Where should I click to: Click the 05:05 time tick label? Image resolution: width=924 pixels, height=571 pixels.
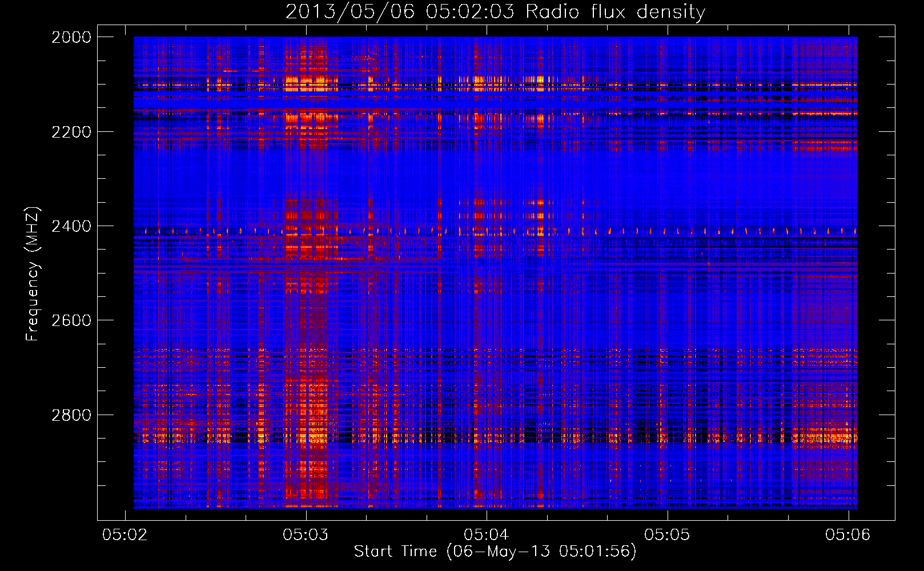tap(667, 534)
